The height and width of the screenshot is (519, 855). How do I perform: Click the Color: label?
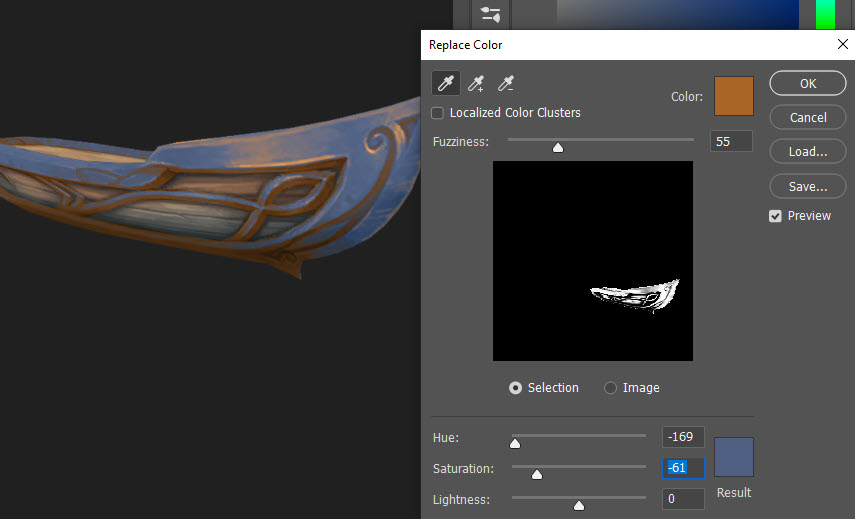click(687, 96)
